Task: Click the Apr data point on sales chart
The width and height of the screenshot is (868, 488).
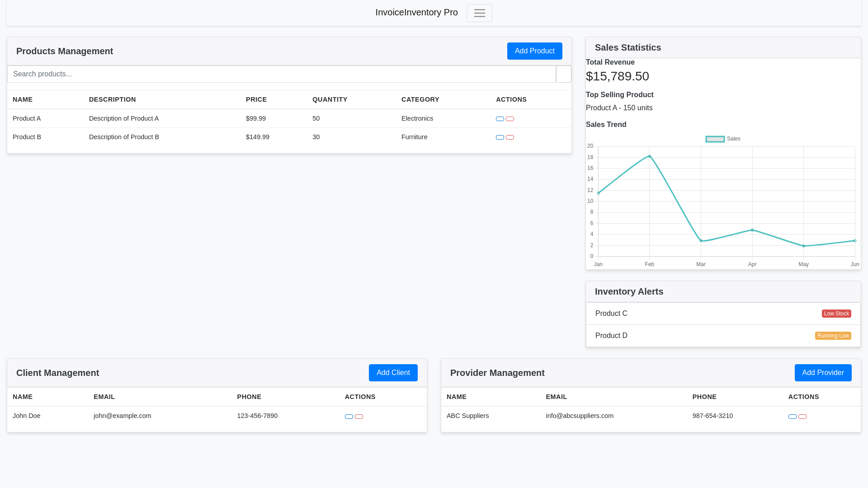Action: (752, 230)
